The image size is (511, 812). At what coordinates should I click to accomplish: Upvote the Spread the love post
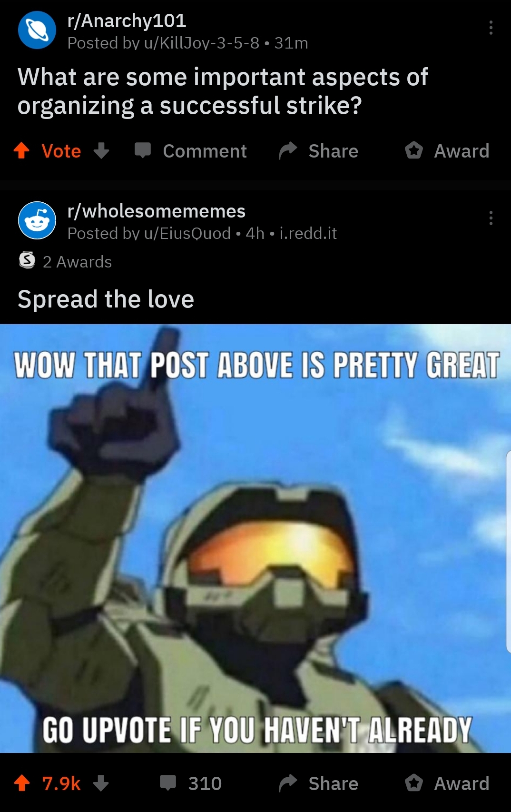[22, 783]
